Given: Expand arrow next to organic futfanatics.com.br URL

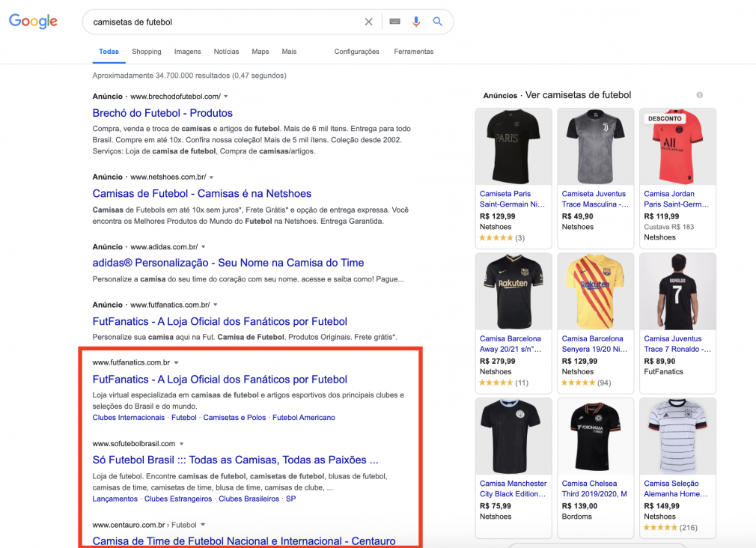Looking at the screenshot, I should (177, 363).
